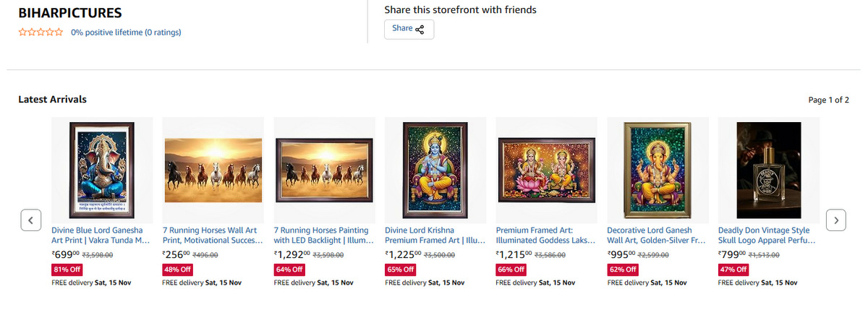
Task: Open 7 Running Horses Wall Art thumbnail
Action: 213,169
